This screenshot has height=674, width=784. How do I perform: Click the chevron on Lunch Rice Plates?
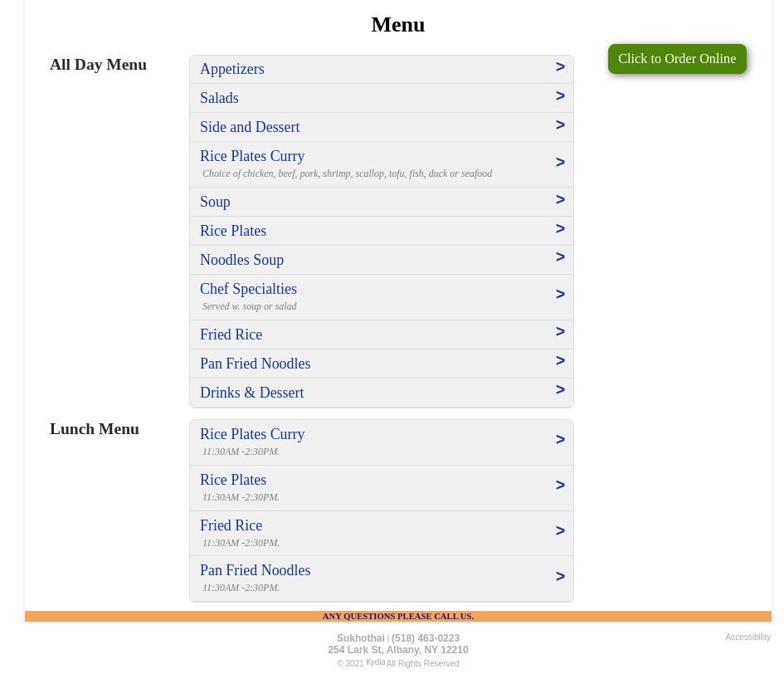(x=560, y=486)
